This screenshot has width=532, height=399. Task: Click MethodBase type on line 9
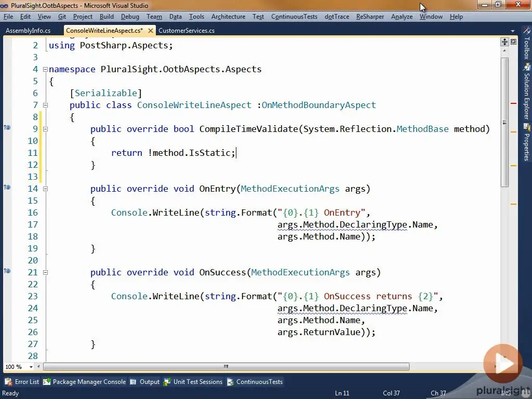point(422,129)
